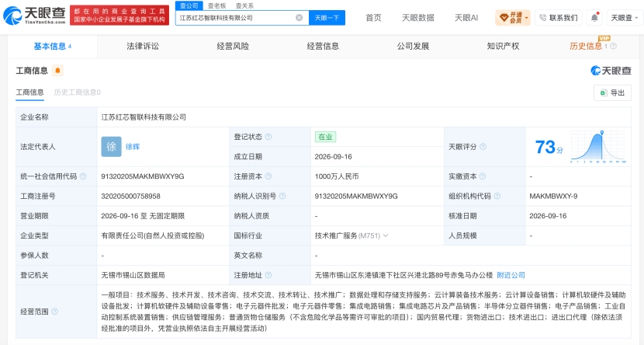Viewport: 644px width, 345px height.
Task: Go to 首页 in top navigation
Action: 373,18
